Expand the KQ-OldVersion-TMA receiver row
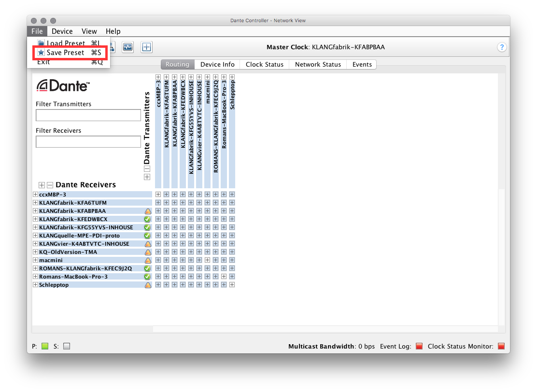537x392 pixels. click(35, 252)
